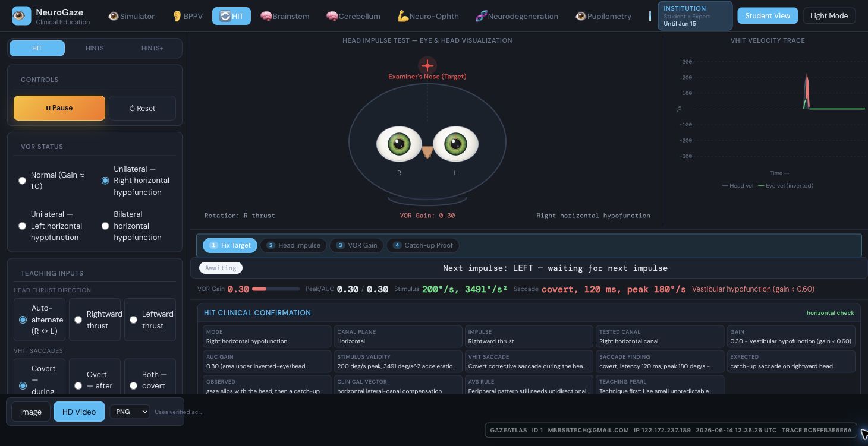Open the Brainstem tab

click(x=285, y=16)
